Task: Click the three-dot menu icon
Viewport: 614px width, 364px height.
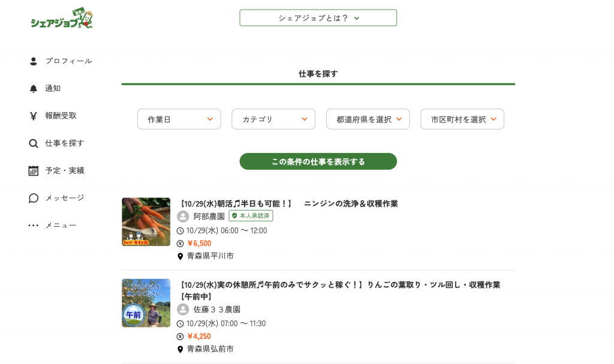Action: point(34,225)
